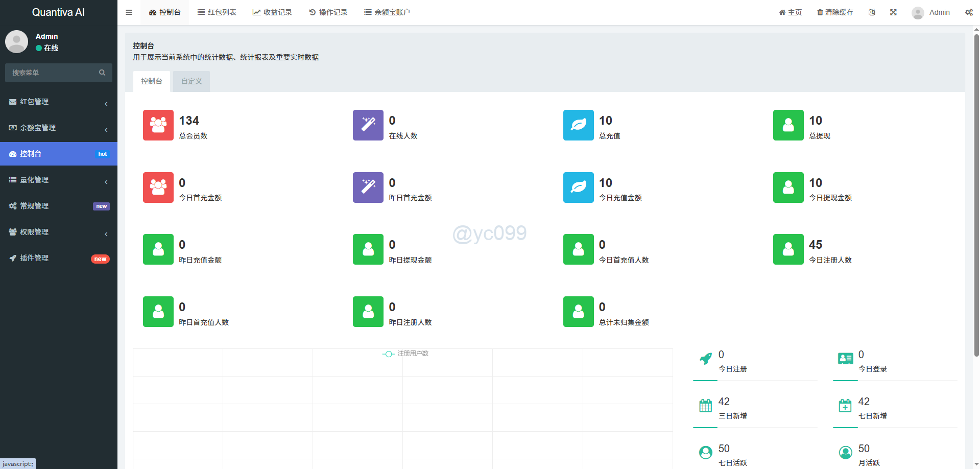
Task: Click the purple 在线人数 magic wand icon
Action: pos(368,125)
